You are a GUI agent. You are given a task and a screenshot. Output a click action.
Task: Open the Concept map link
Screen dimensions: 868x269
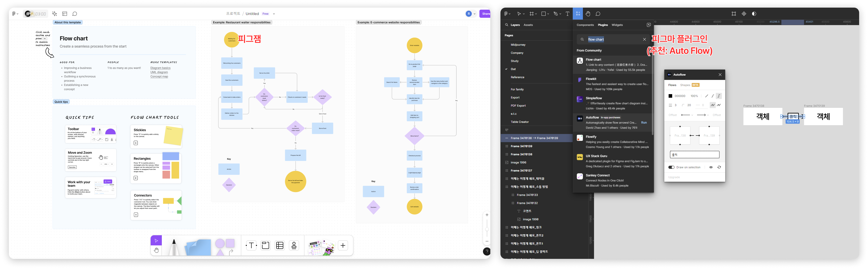(x=159, y=77)
